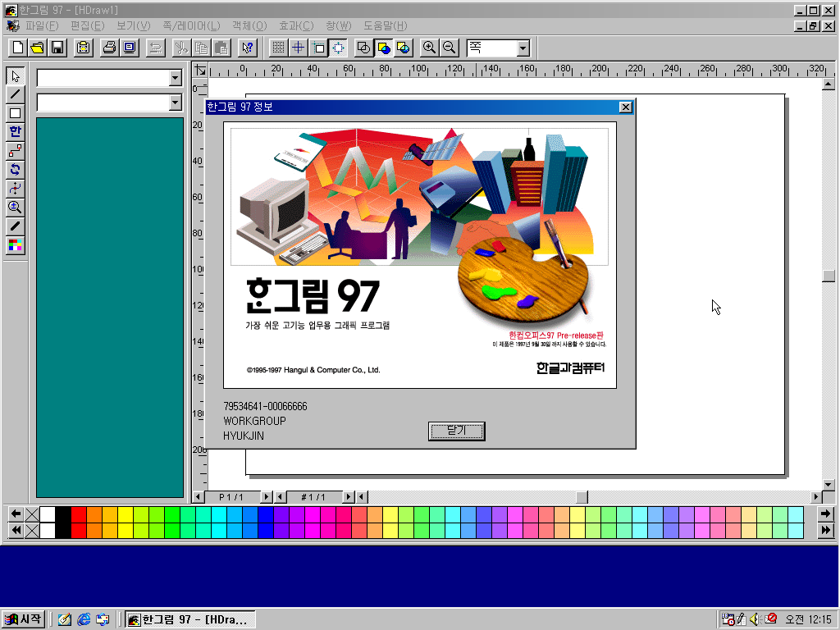Click the speaker volume tray icon
840x630 pixels.
756,619
